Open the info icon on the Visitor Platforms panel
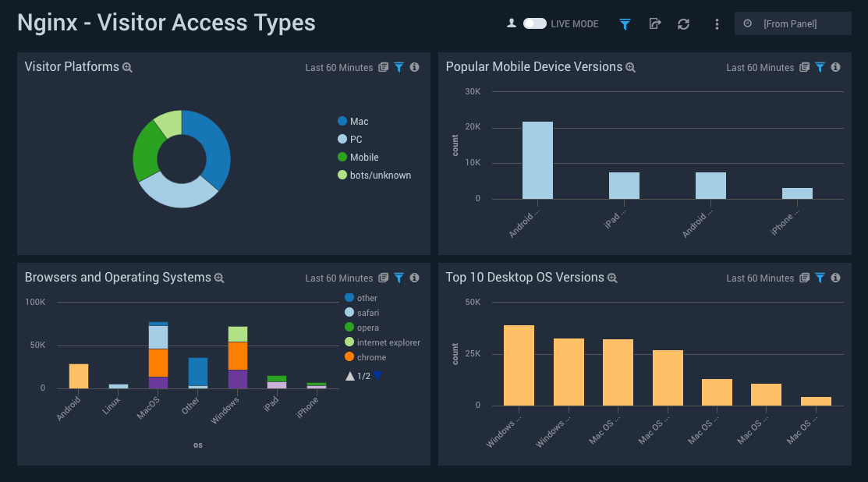The width and height of the screenshot is (868, 482). tap(414, 67)
